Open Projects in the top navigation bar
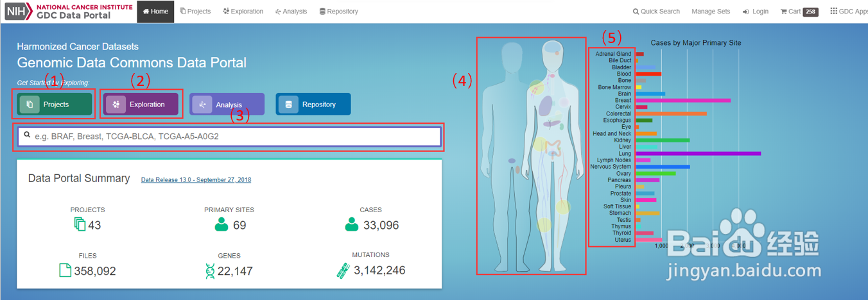 click(x=195, y=12)
